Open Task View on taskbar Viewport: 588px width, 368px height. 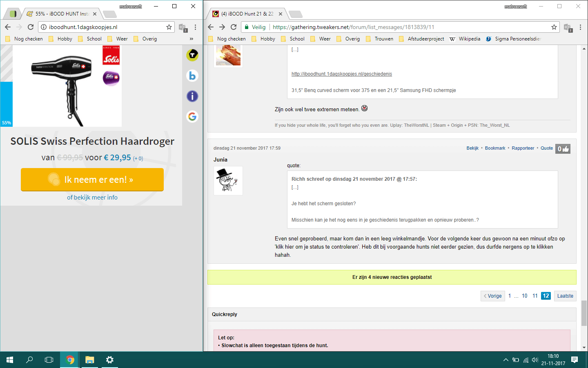[49, 360]
